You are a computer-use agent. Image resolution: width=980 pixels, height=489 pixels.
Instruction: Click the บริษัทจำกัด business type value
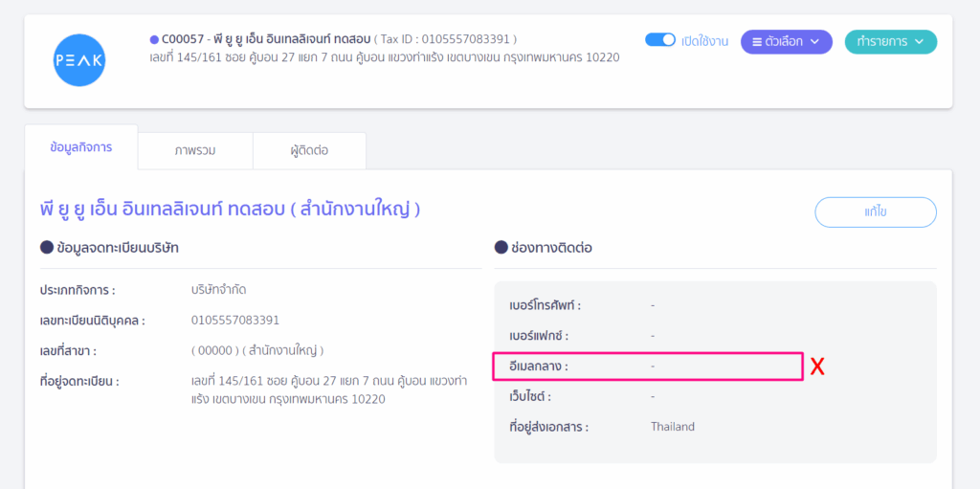(219, 289)
